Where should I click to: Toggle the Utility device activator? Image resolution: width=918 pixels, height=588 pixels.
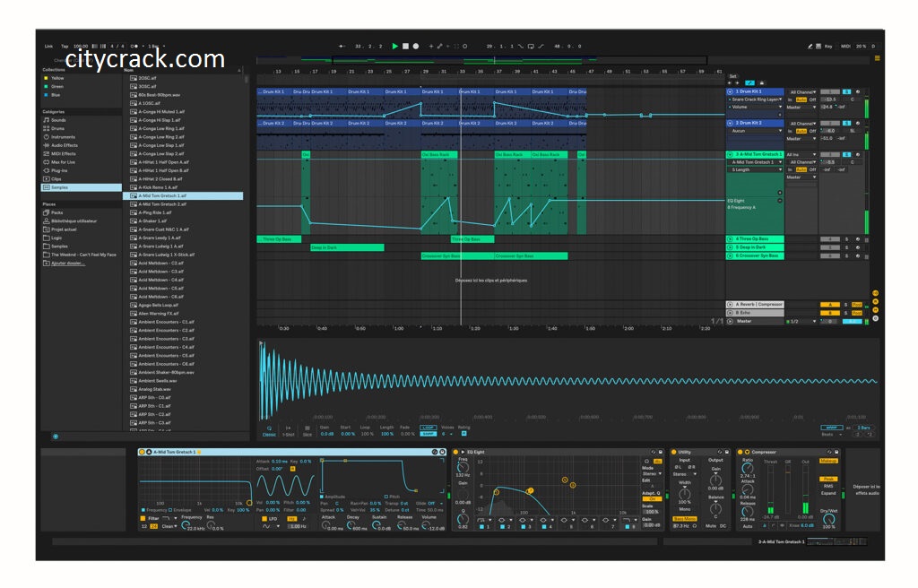click(x=674, y=452)
